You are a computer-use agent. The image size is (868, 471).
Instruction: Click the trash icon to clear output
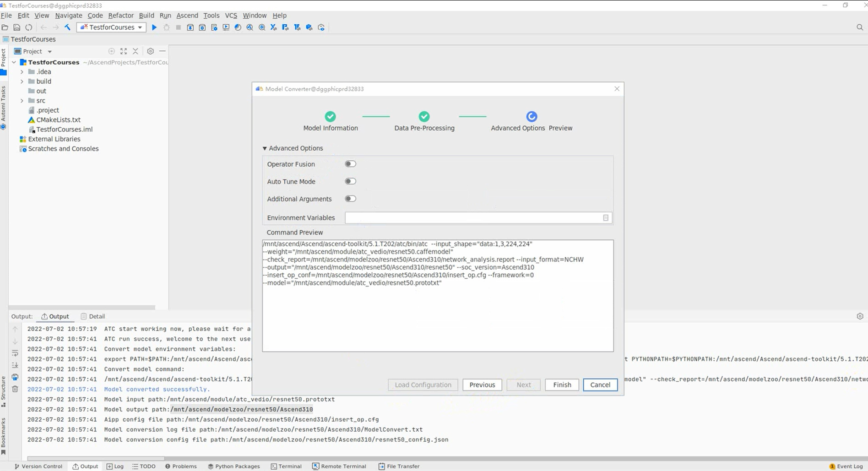coord(15,389)
